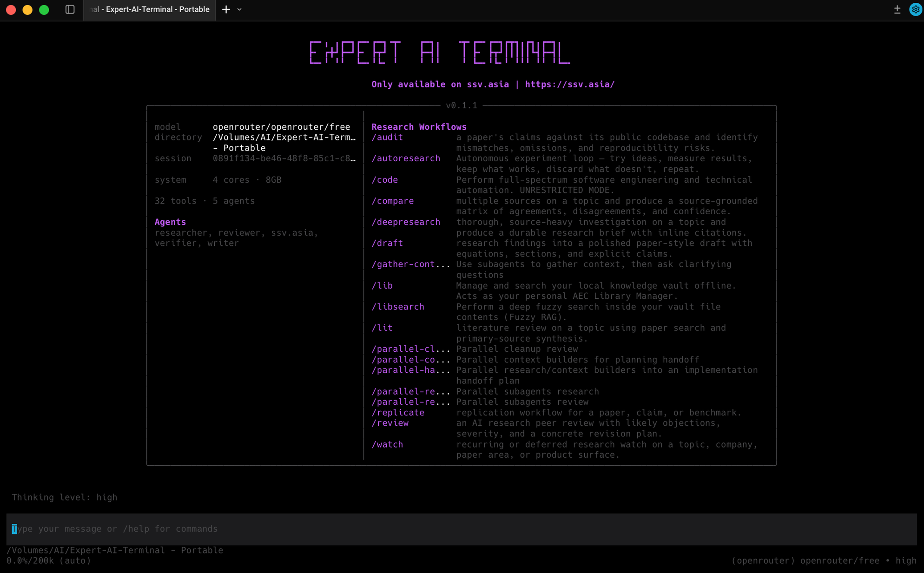Click the session ID '0891f134-be46-48f8-85c1-c8…'
Image resolution: width=924 pixels, height=573 pixels.
pyautogui.click(x=284, y=158)
